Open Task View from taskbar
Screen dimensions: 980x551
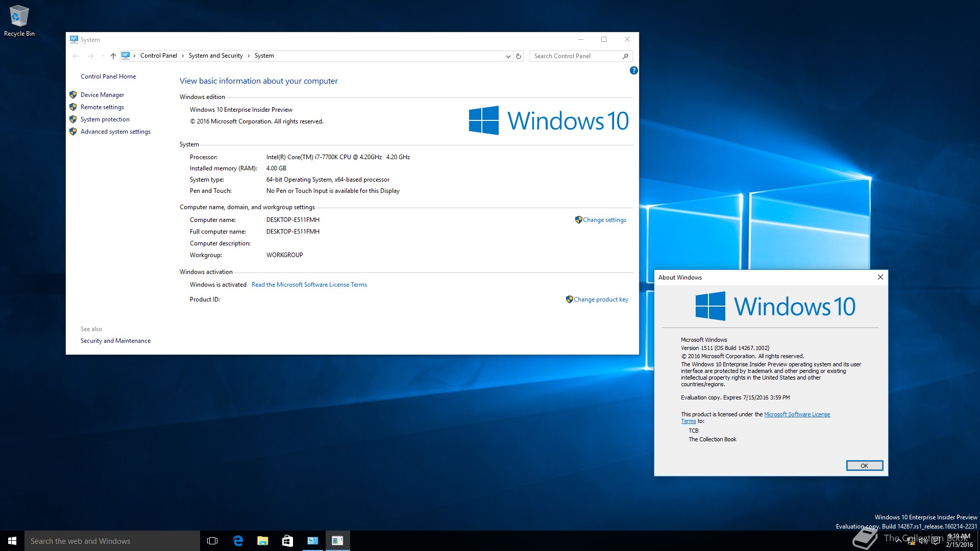coord(212,541)
